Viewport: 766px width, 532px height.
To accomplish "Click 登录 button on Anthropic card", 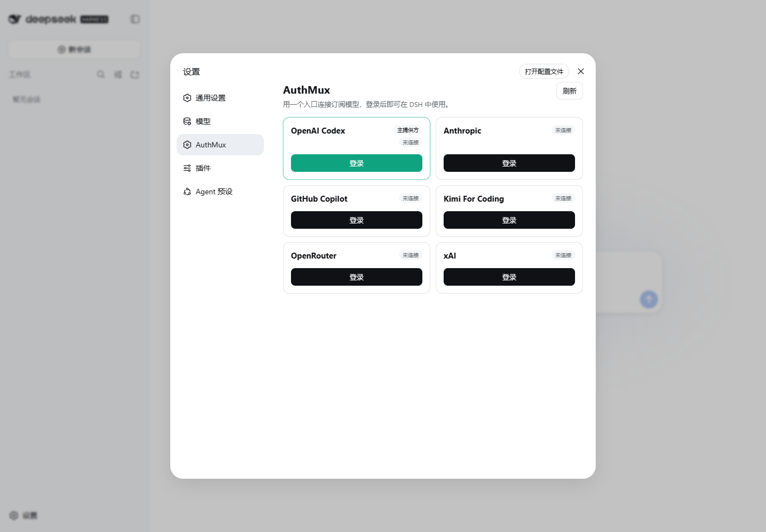I will click(x=509, y=163).
